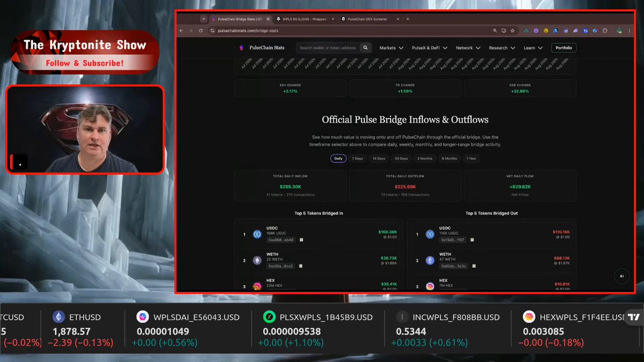
Task: Click the Ethereum icon next to ETHUSD ticker
Action: click(58, 317)
